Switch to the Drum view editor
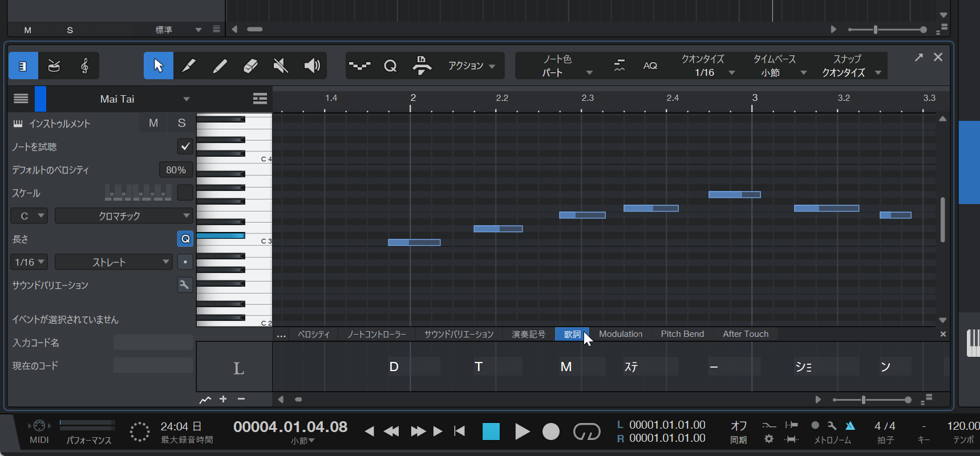This screenshot has width=980, height=456. (x=54, y=66)
